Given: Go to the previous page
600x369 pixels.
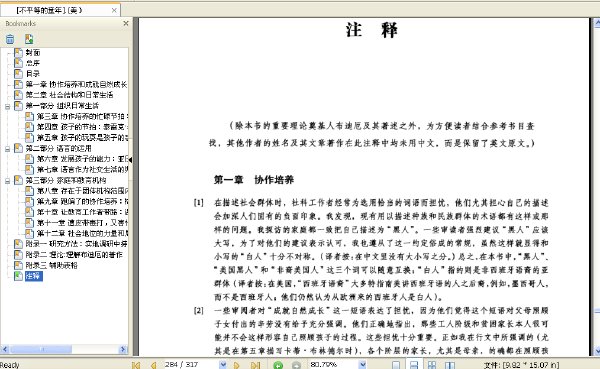Looking at the screenshot, I should (153, 365).
